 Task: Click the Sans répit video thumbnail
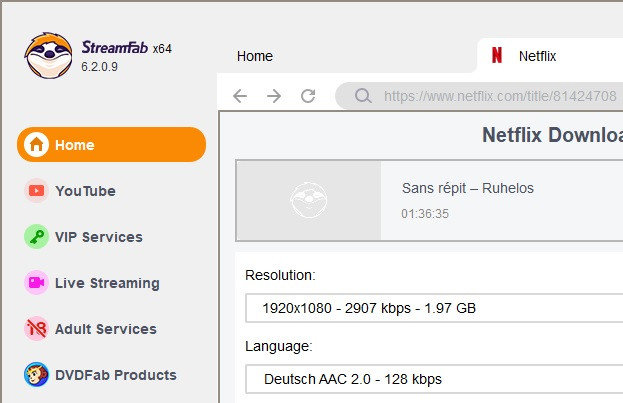pyautogui.click(x=309, y=200)
